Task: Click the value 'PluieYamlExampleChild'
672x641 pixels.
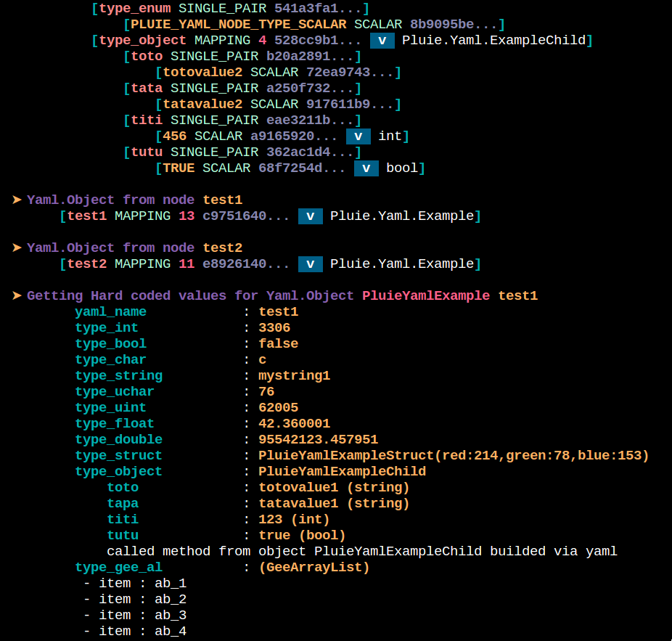Action: tap(343, 472)
